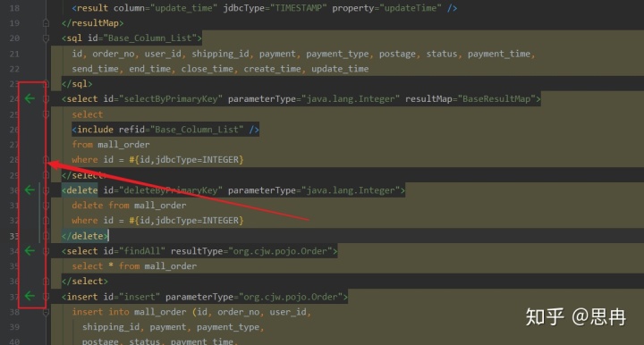Click 'select * from mall_order' line
644x345 pixels.
134,266
